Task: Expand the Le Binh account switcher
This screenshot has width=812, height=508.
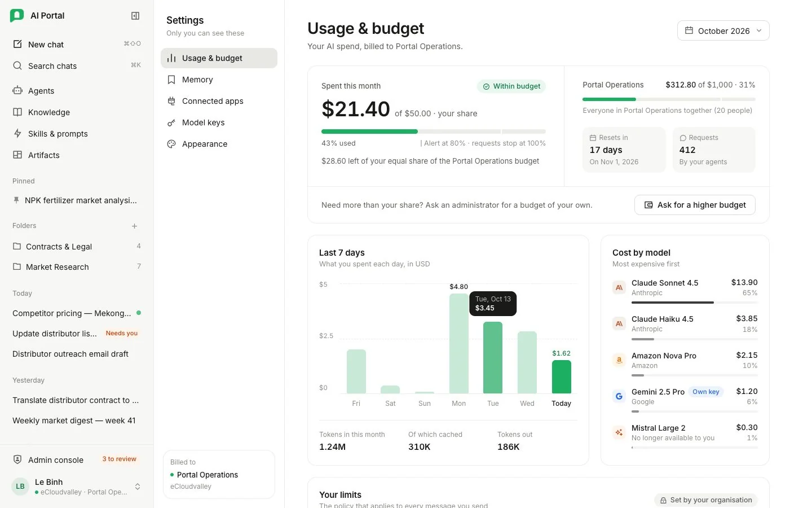Action: click(137, 487)
